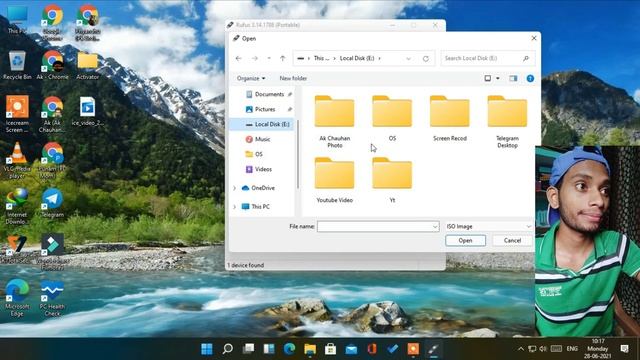This screenshot has width=640, height=360.
Task: Go up one folder level
Action: click(x=282, y=58)
